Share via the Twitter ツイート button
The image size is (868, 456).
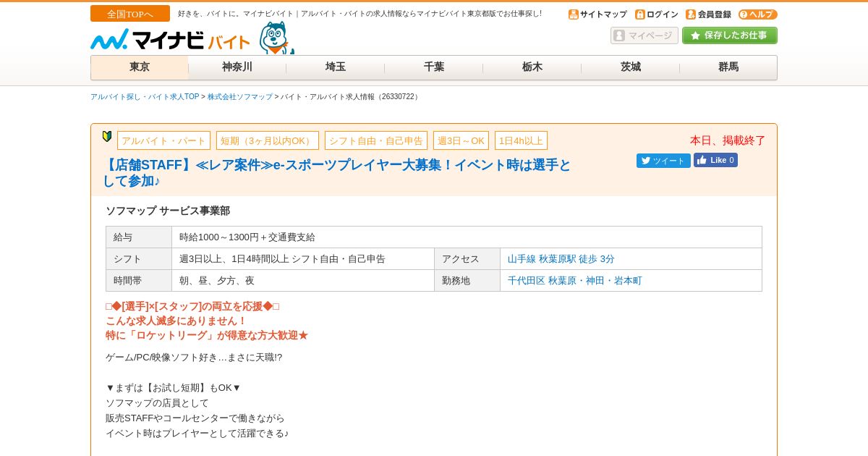click(x=663, y=161)
